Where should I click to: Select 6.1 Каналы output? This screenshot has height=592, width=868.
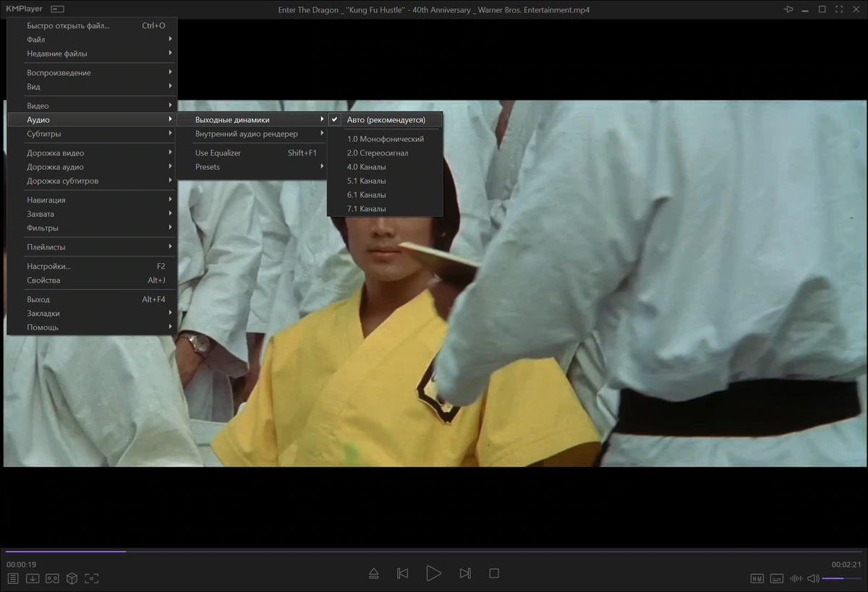point(385,195)
